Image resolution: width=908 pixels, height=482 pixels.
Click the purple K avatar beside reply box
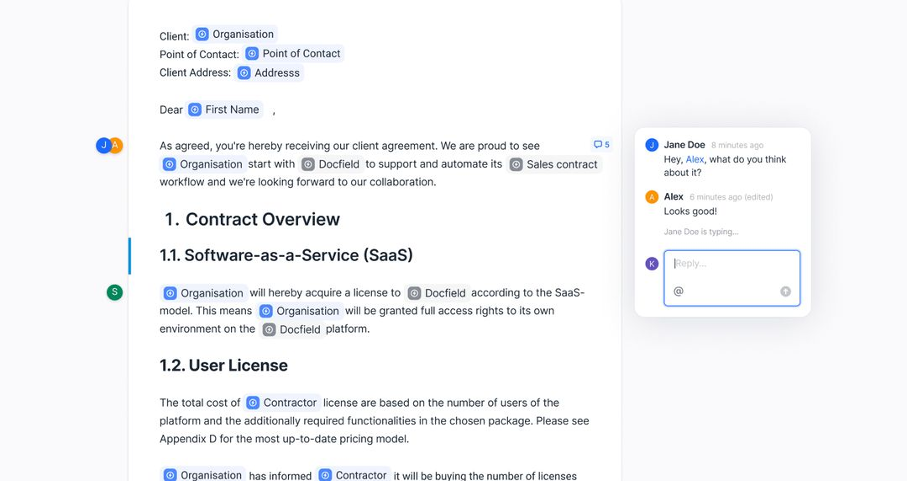coord(652,264)
